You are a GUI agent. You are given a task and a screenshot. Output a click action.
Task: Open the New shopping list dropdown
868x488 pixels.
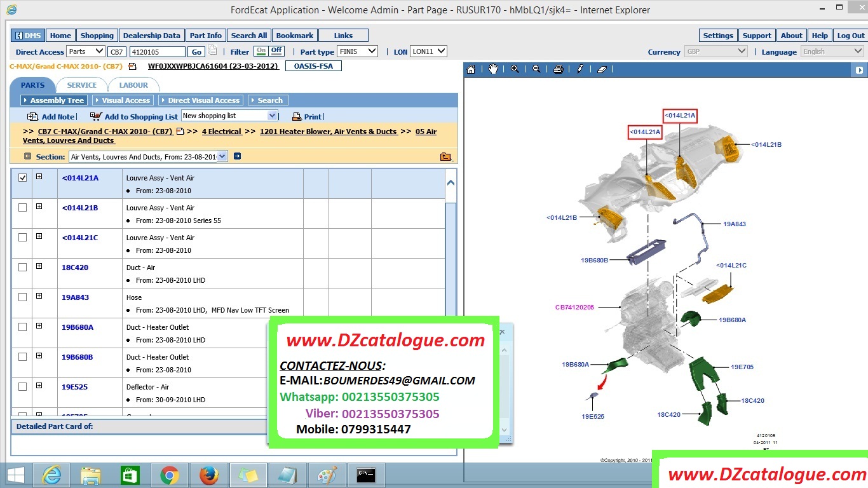pyautogui.click(x=229, y=116)
